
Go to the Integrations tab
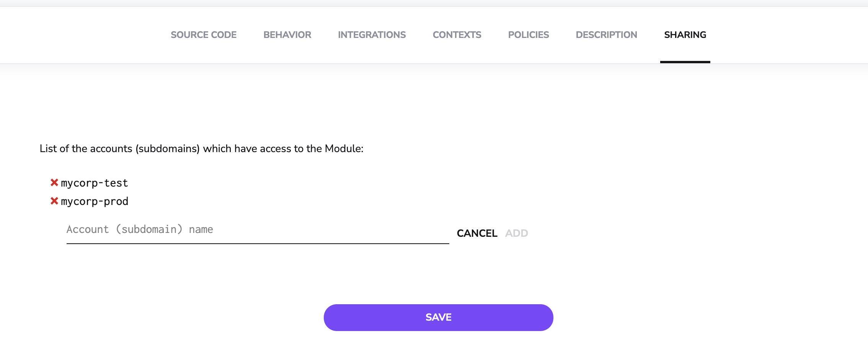(x=372, y=35)
